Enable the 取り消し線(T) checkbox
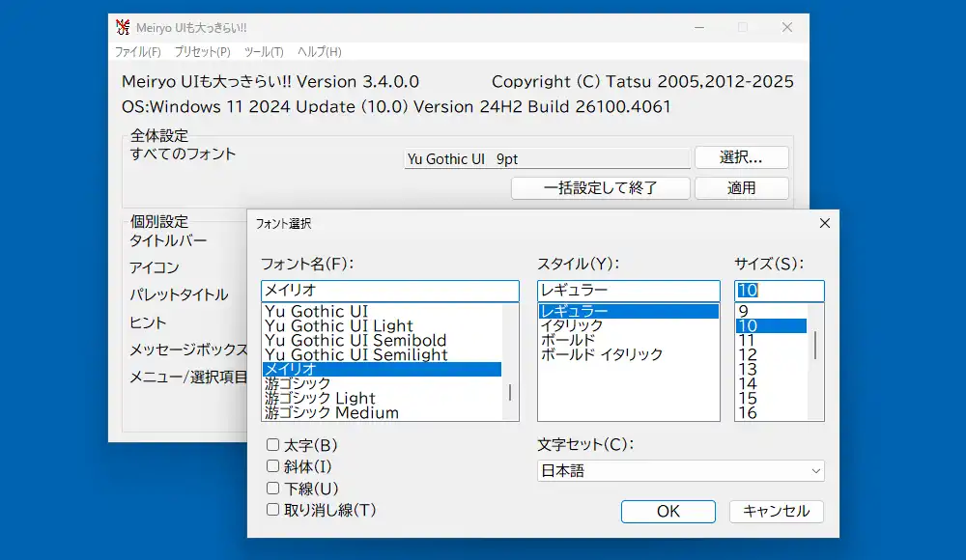Screen dimensions: 966x560 point(273,510)
